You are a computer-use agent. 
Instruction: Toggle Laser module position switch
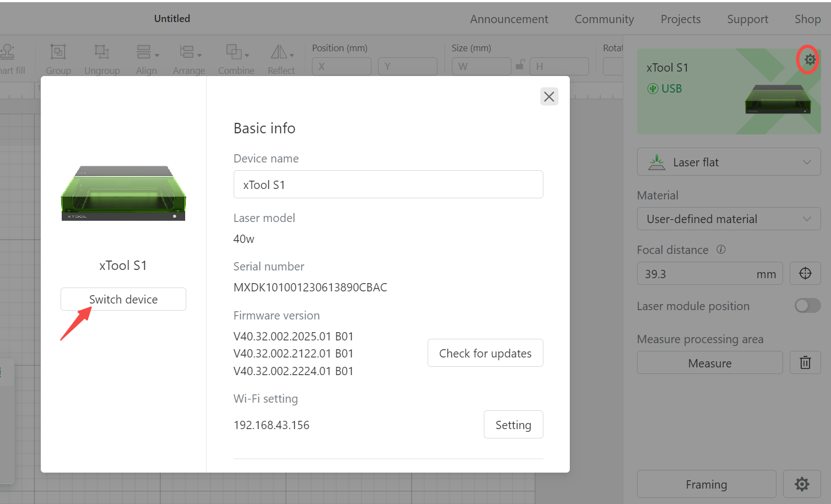click(807, 306)
